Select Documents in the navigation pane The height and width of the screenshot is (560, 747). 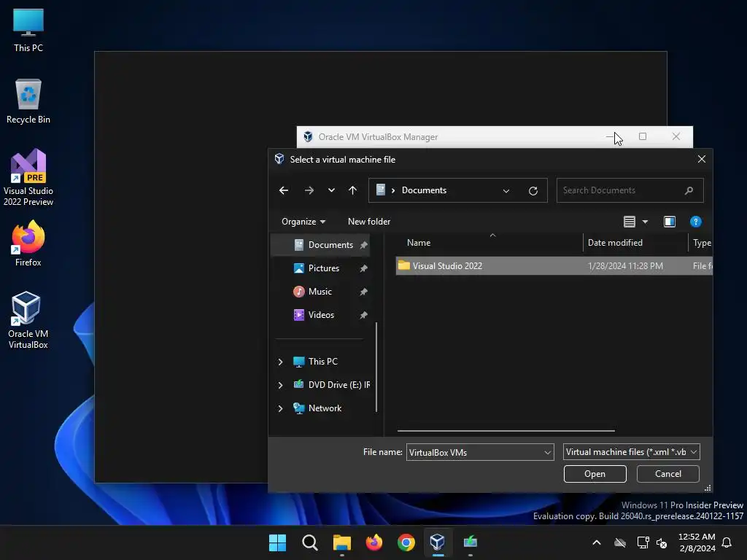click(330, 245)
